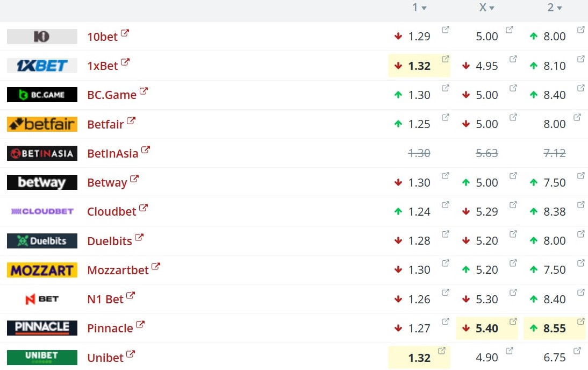The image size is (588, 370).
Task: Open the Pinnacle bookmaker name link
Action: pos(110,328)
